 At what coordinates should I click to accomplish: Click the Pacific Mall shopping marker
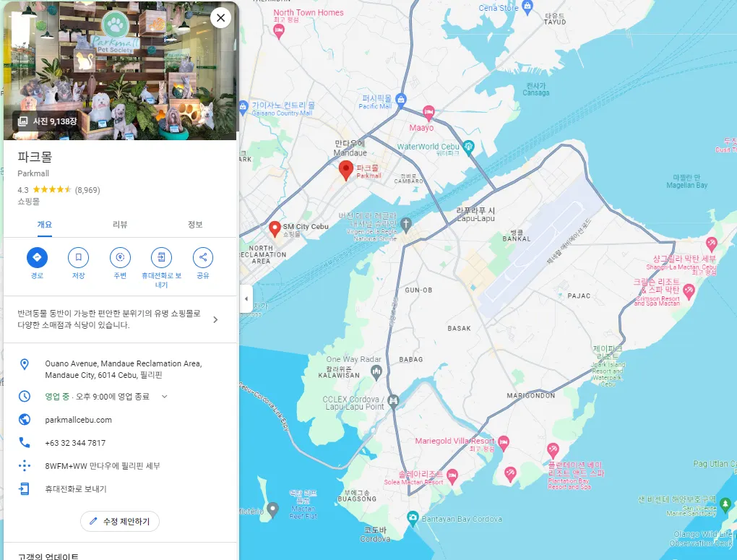click(400, 99)
